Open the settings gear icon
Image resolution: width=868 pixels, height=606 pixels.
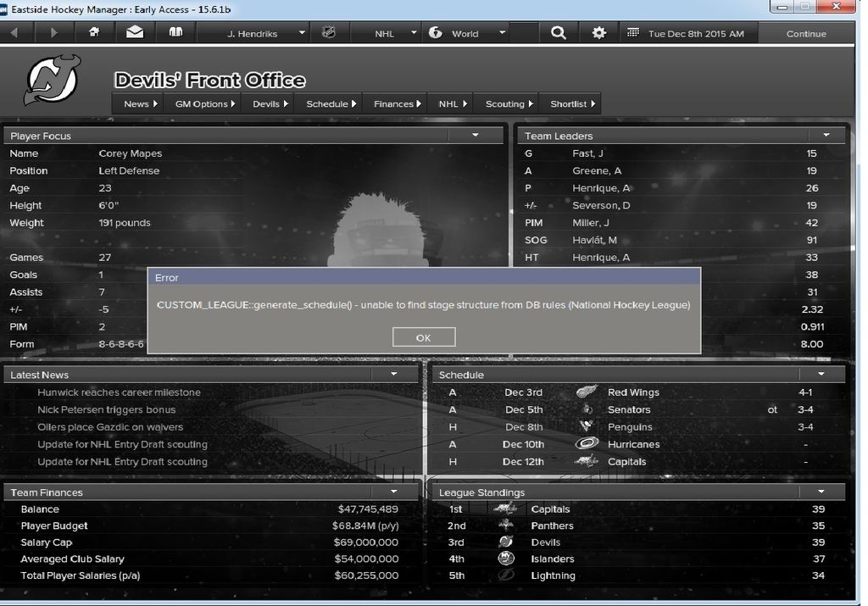(599, 33)
